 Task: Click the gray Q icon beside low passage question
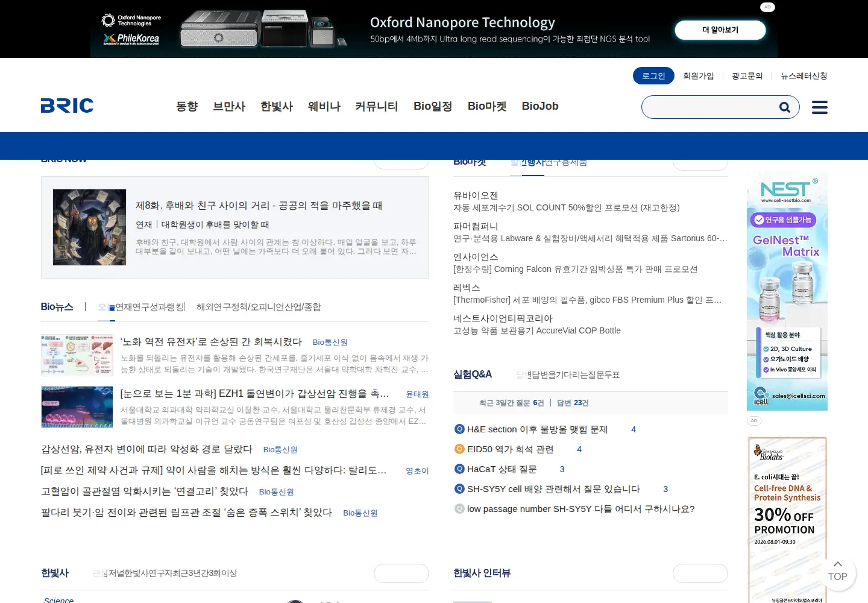(459, 509)
